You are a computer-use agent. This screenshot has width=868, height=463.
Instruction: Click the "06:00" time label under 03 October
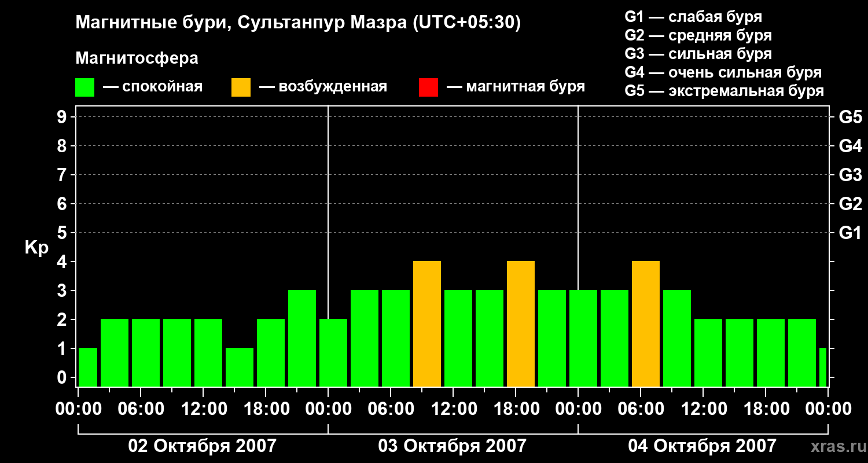tap(391, 409)
